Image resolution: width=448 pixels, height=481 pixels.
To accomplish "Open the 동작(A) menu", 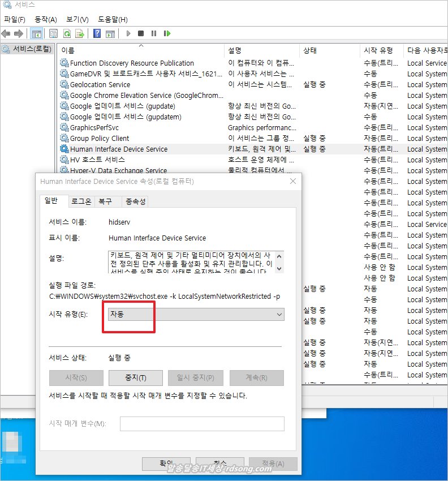I will [x=46, y=19].
